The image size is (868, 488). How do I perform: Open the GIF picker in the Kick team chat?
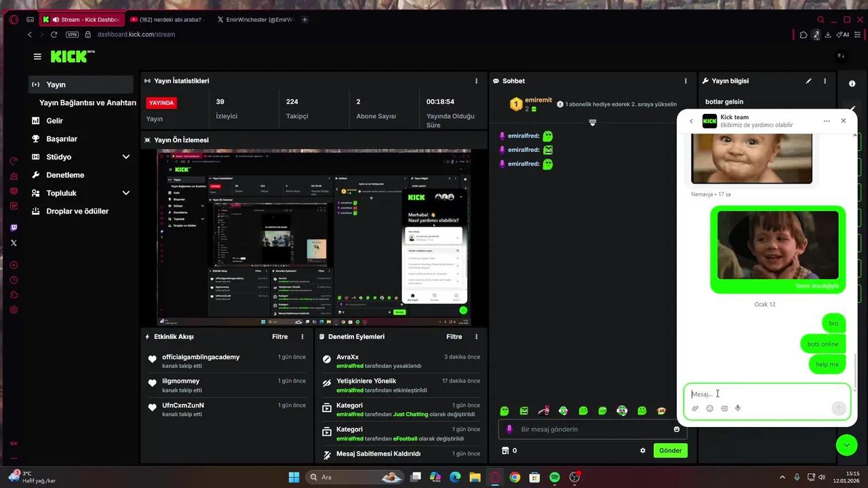(x=724, y=408)
